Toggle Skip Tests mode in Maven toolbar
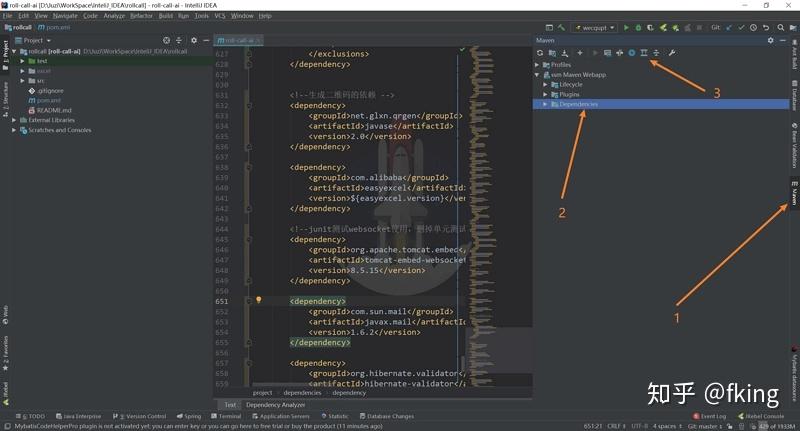The image size is (800, 431). [632, 53]
